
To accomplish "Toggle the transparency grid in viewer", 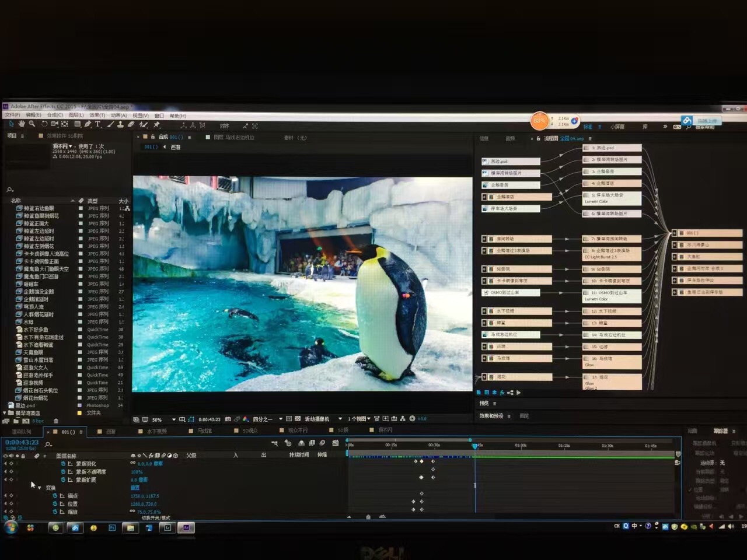I will (298, 419).
